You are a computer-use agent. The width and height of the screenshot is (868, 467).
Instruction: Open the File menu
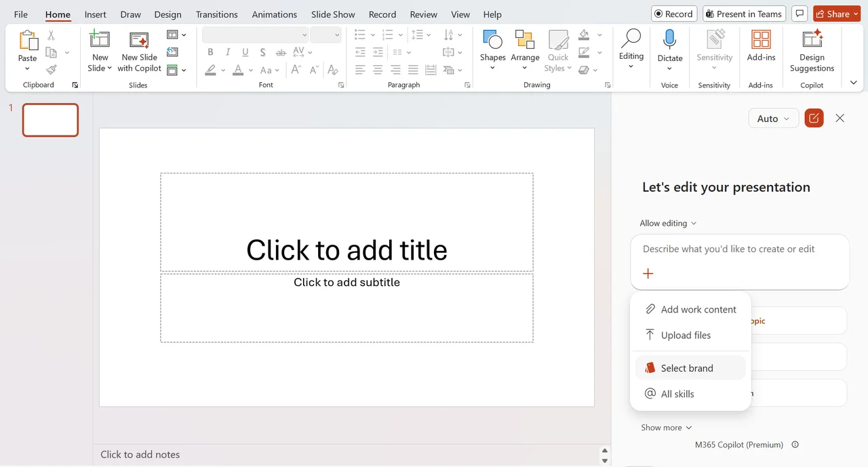pyautogui.click(x=21, y=14)
